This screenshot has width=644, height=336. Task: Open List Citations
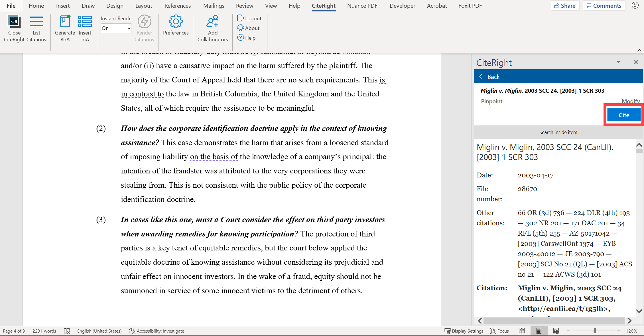point(36,29)
